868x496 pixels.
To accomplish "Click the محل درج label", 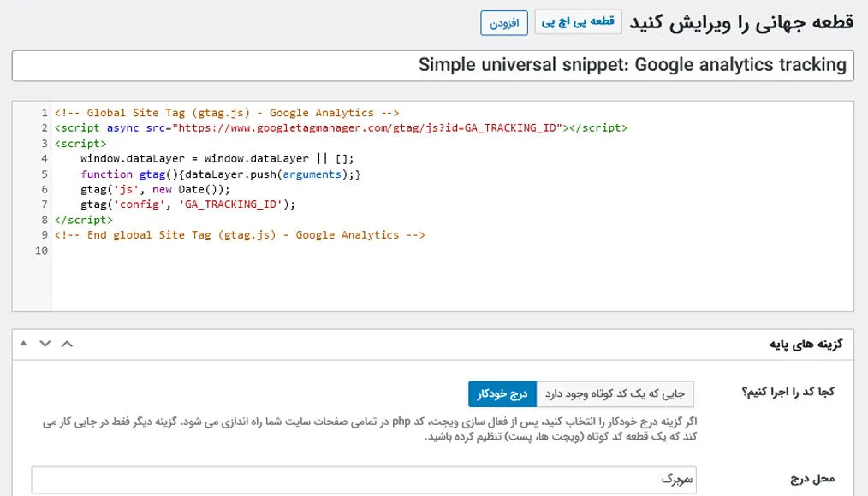I will (x=812, y=479).
